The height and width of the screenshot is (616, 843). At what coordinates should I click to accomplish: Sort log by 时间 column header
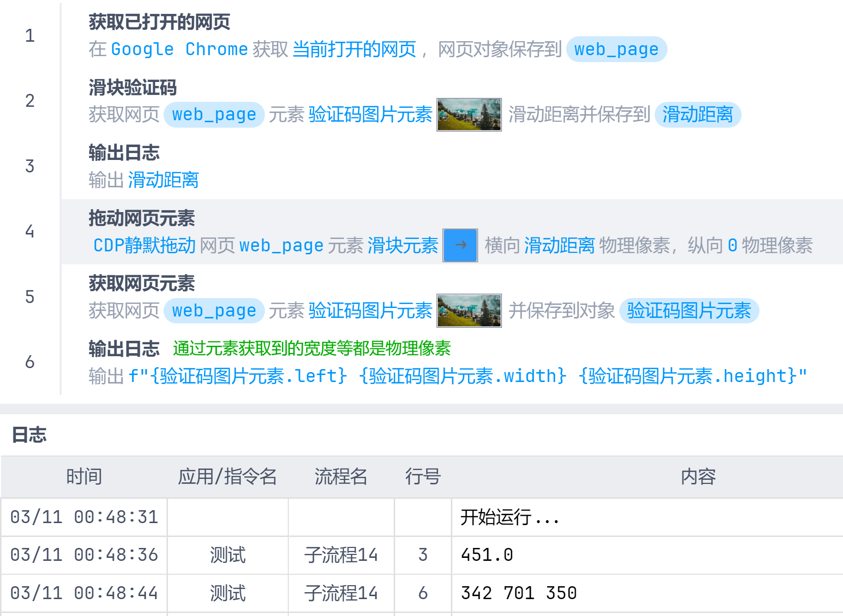84,476
